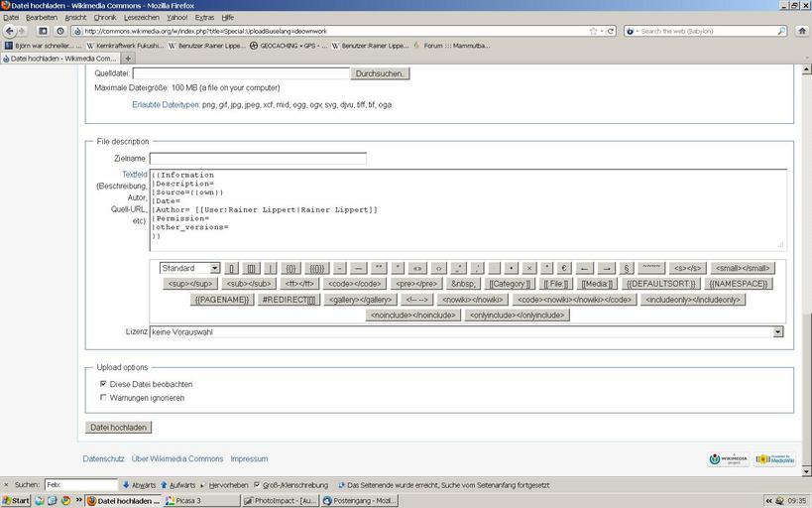Click the sidebar bookmarks toolbar icon
812x508 pixels.
tap(43, 31)
